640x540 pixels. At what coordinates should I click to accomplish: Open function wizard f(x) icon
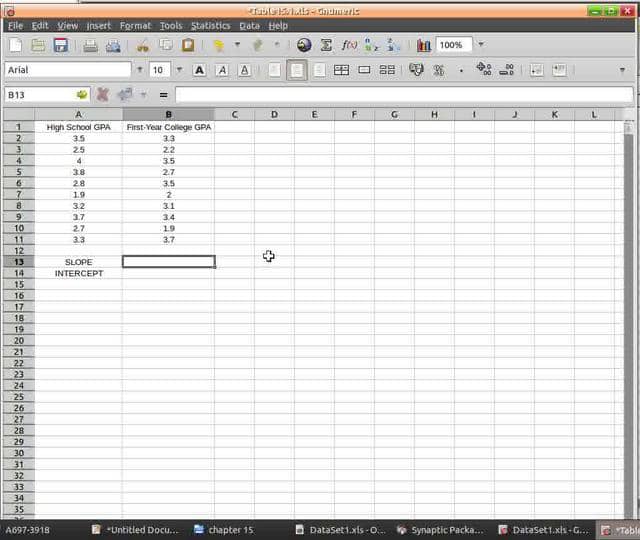point(349,45)
